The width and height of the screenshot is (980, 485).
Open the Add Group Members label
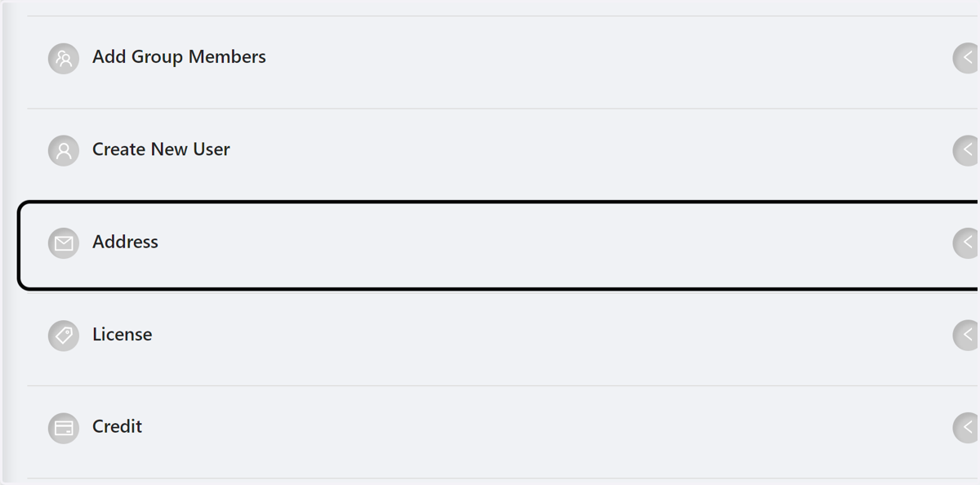pyautogui.click(x=179, y=57)
